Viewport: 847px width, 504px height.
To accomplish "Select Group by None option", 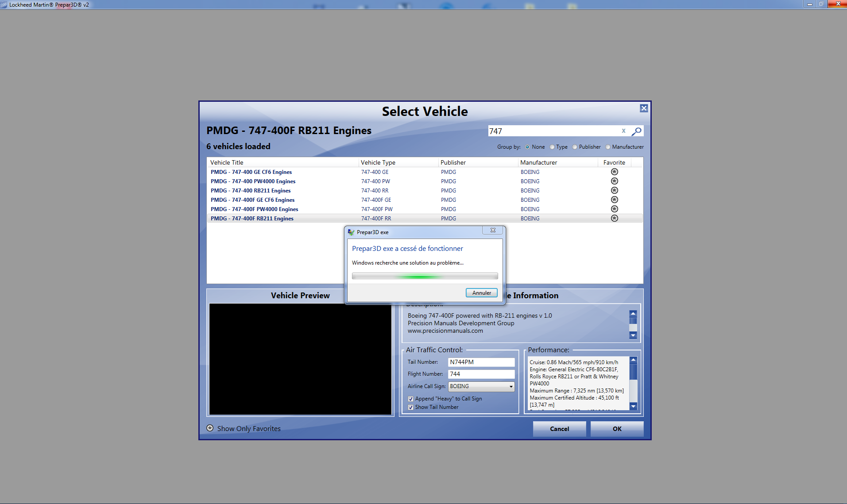I will [527, 147].
